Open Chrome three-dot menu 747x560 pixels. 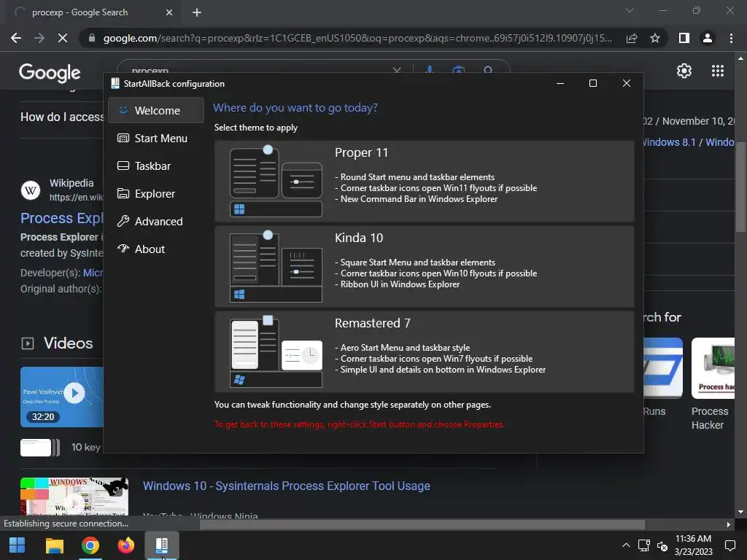[731, 38]
